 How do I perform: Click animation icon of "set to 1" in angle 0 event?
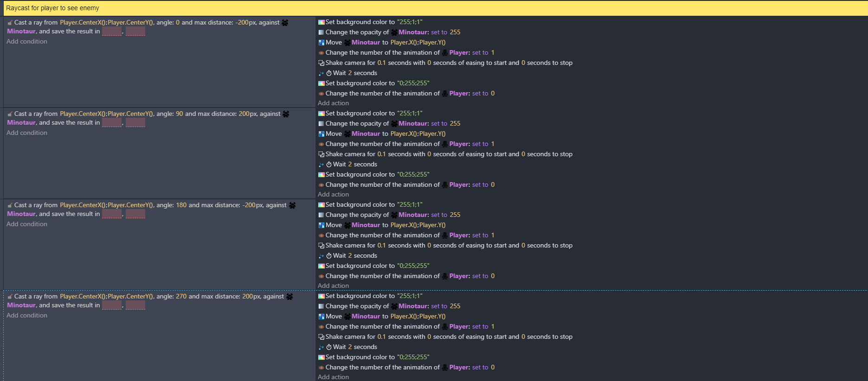[321, 53]
